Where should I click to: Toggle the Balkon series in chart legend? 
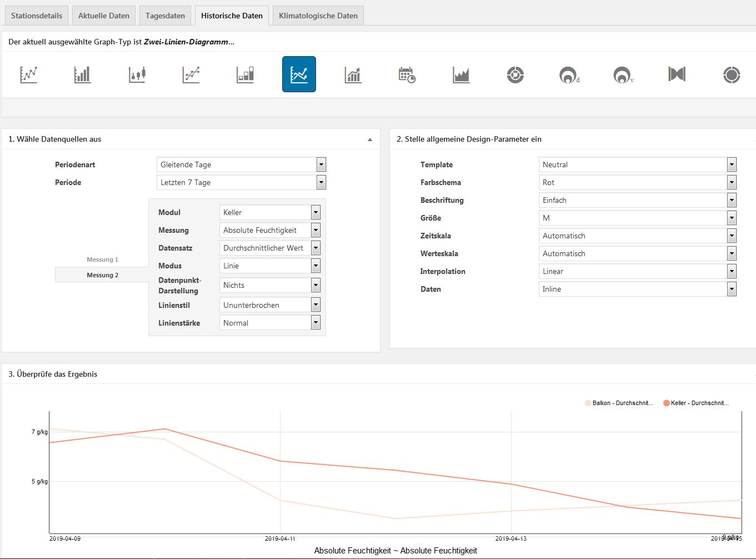point(619,403)
